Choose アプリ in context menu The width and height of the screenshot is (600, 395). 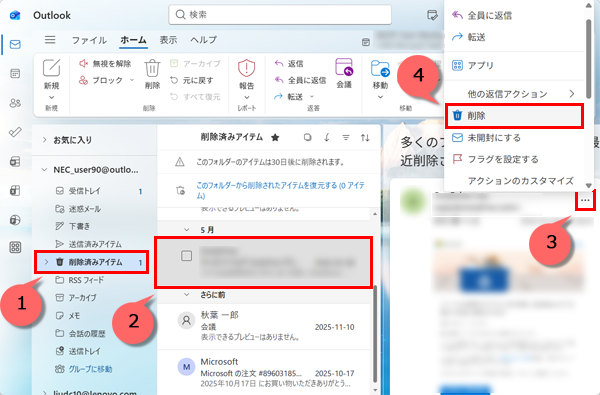click(514, 65)
